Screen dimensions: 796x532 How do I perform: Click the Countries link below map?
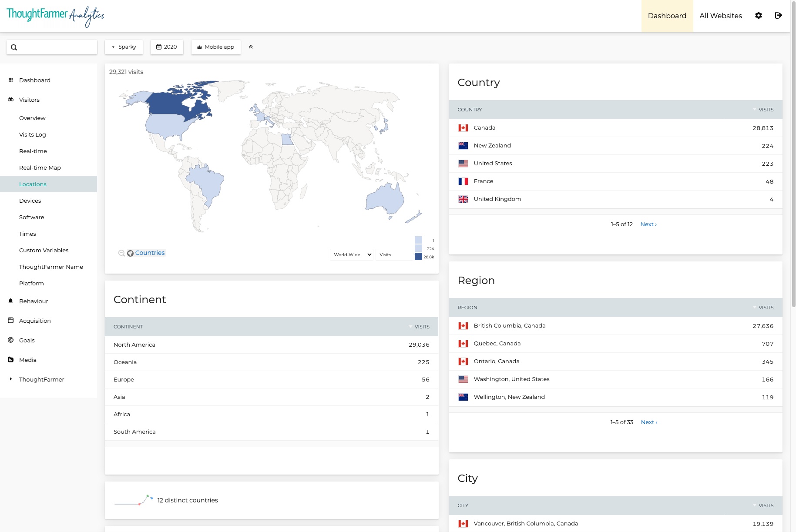(150, 253)
